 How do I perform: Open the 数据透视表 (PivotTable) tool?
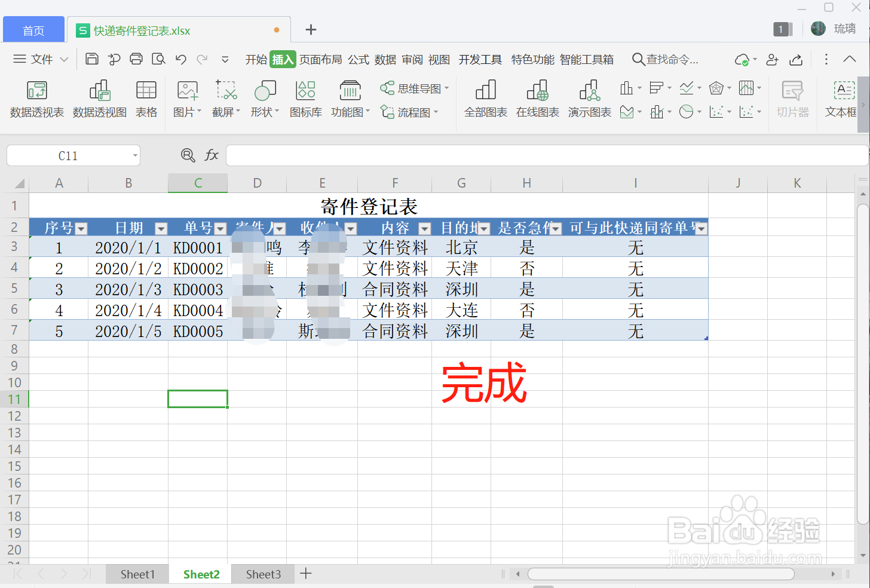click(x=37, y=99)
